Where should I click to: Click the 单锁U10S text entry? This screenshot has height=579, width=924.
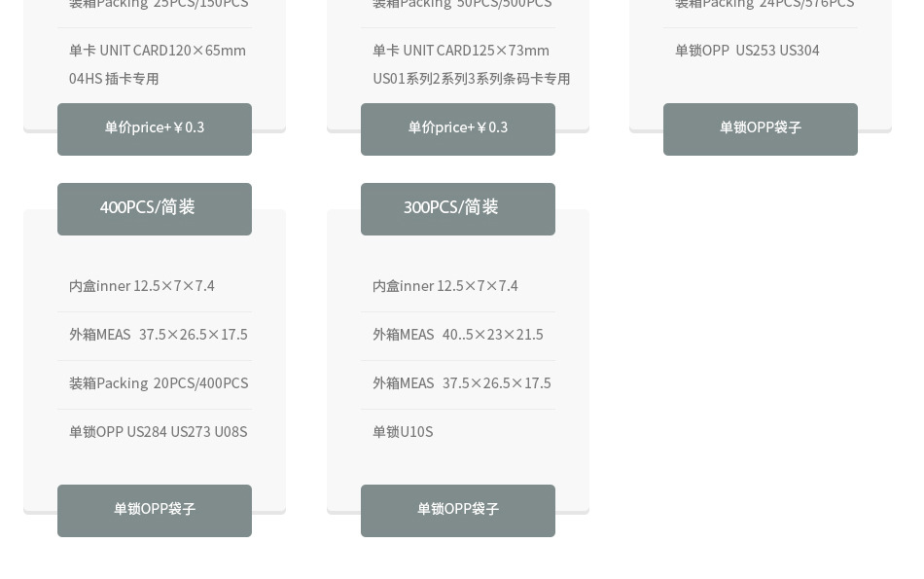[x=403, y=431]
